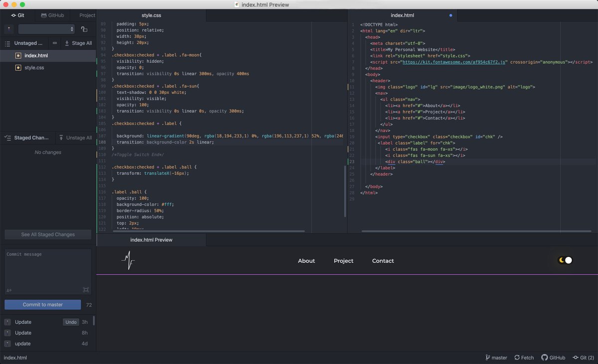Click GitHub in the status bar

[553, 358]
